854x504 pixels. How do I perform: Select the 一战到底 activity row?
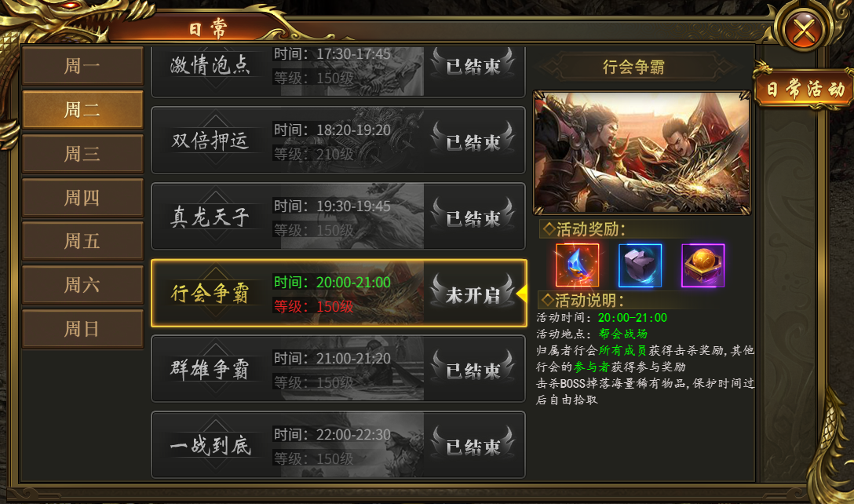[x=338, y=445]
